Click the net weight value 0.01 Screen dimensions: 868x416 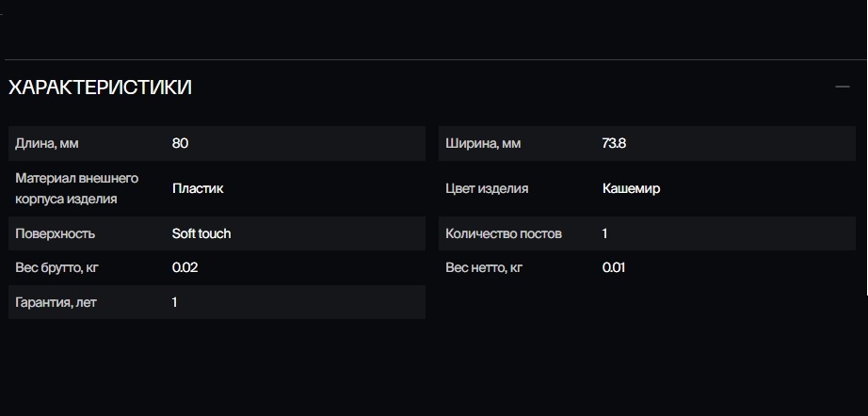pyautogui.click(x=615, y=267)
